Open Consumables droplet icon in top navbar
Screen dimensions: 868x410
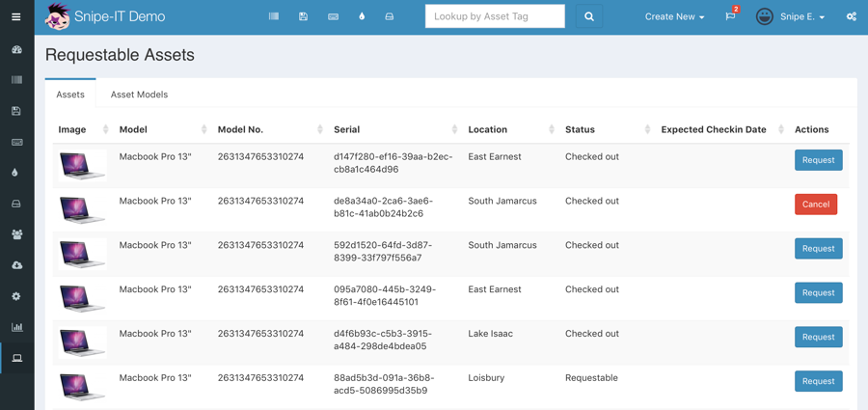[362, 16]
